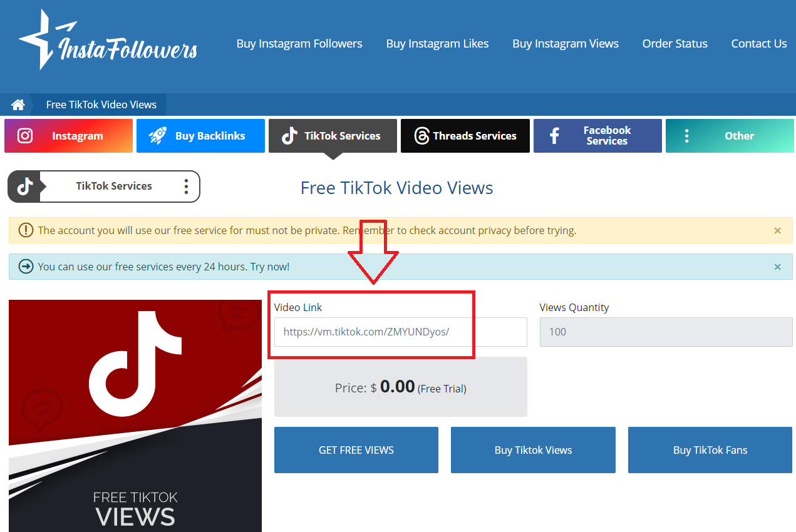The image size is (796, 532).
Task: Click the TikTok note icon in services tab
Action: pyautogui.click(x=289, y=136)
